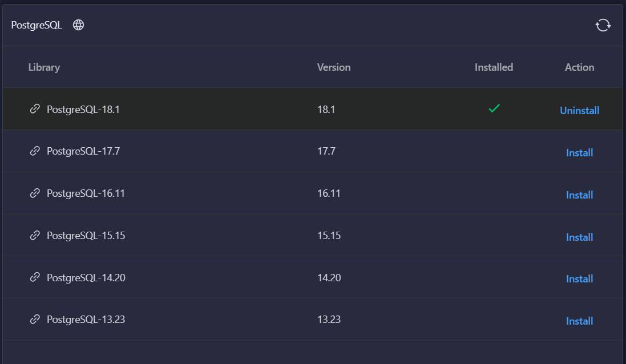Click the globe icon next to PostgreSQL
Viewport: 626px width, 364px height.
tap(79, 25)
